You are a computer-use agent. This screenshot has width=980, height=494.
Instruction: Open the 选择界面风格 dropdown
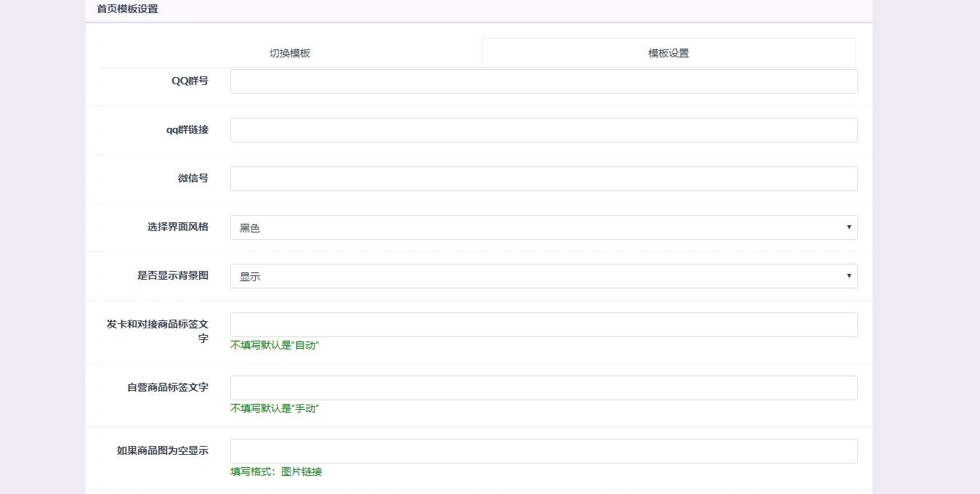point(543,227)
